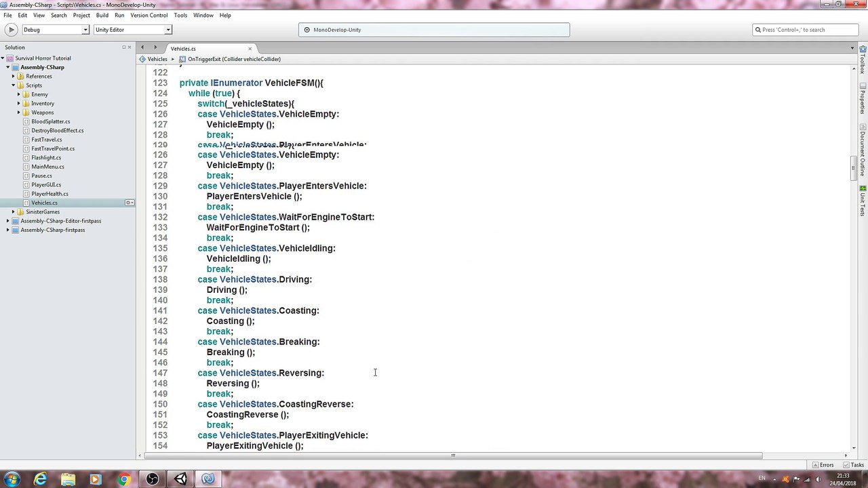Open the Debug configuration dropdown
This screenshot has height=488, width=868.
(56, 30)
